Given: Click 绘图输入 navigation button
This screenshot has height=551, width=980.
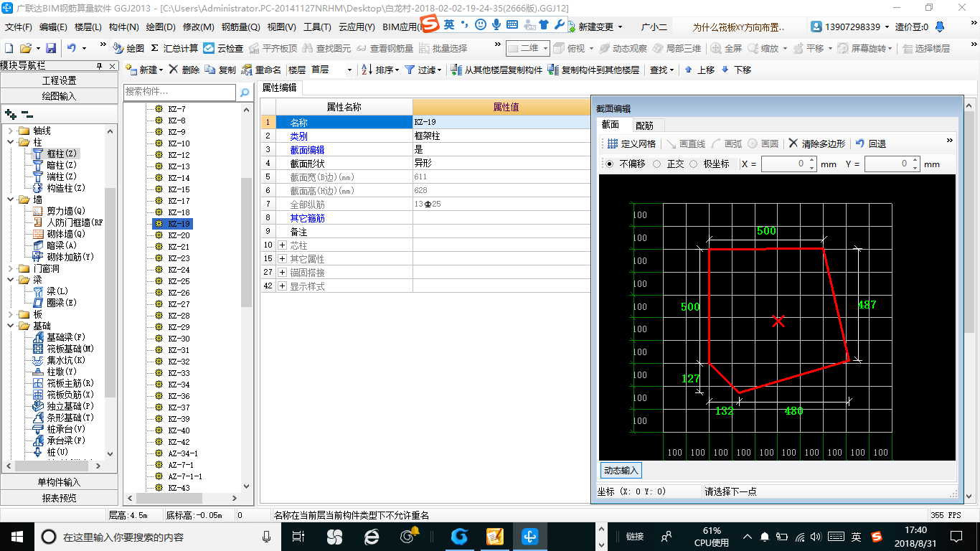Looking at the screenshot, I should tap(59, 95).
